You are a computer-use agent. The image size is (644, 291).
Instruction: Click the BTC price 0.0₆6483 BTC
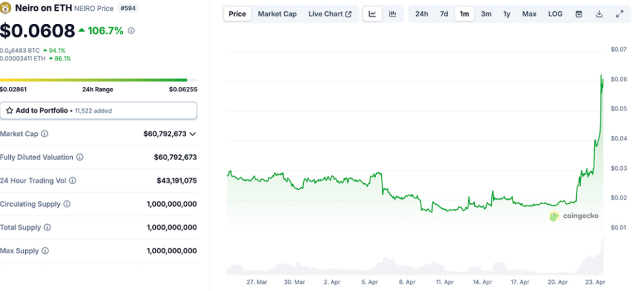pos(20,50)
